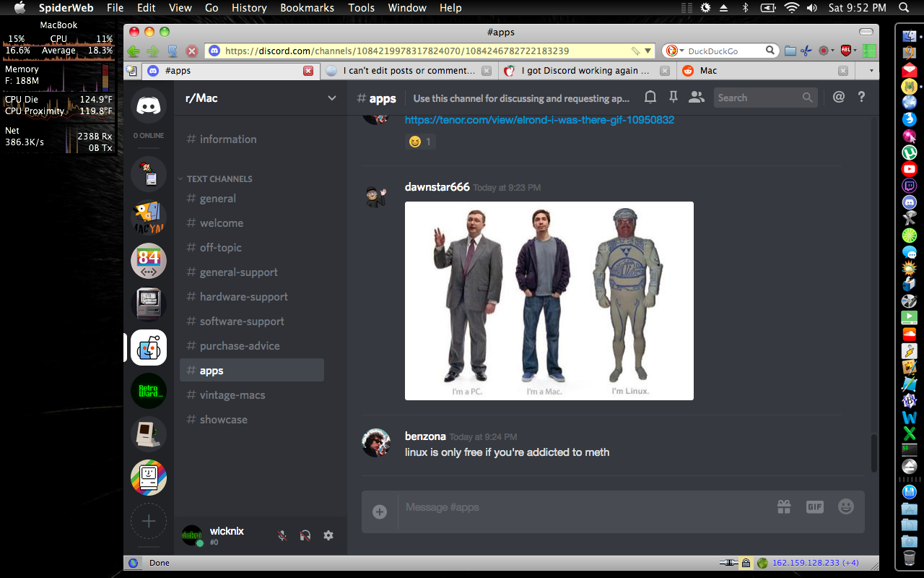Click the benzona username

(425, 436)
